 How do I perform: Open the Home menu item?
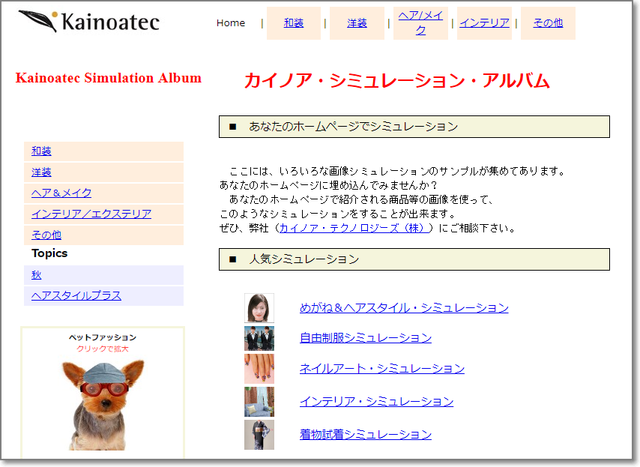pyautogui.click(x=230, y=23)
